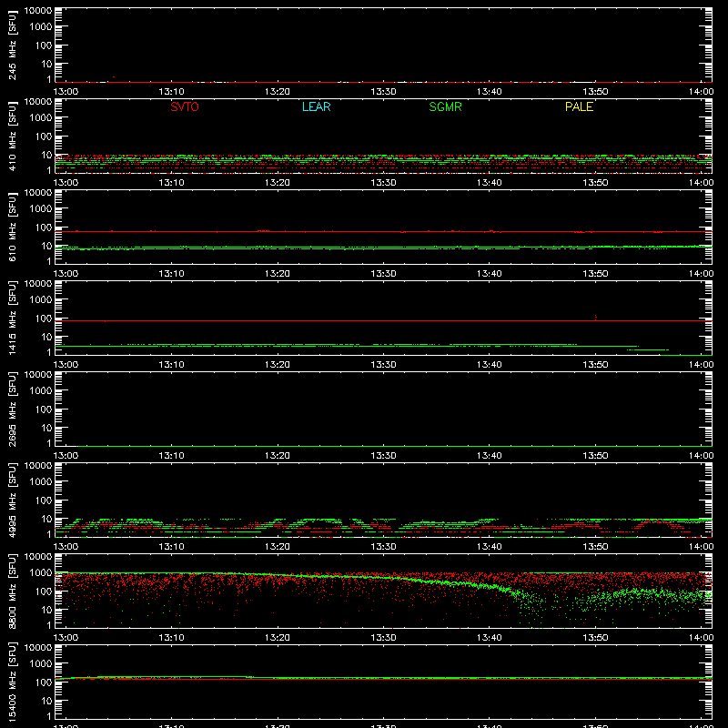This screenshot has height=728, width=728.
Task: Click the red SVTO station legend label
Action: pos(185,106)
